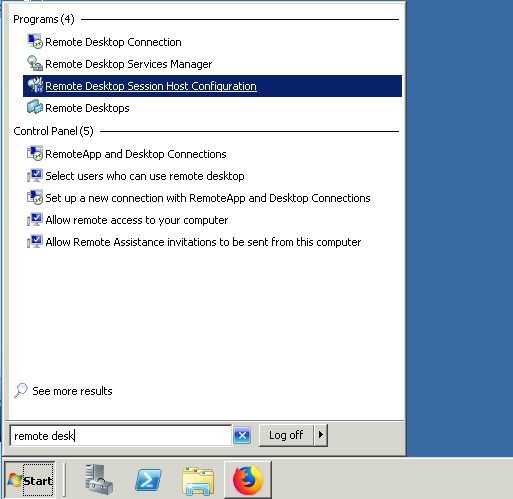Open Windows Explorer folder icon in taskbar
Screen dimensions: 513x499
[x=198, y=480]
